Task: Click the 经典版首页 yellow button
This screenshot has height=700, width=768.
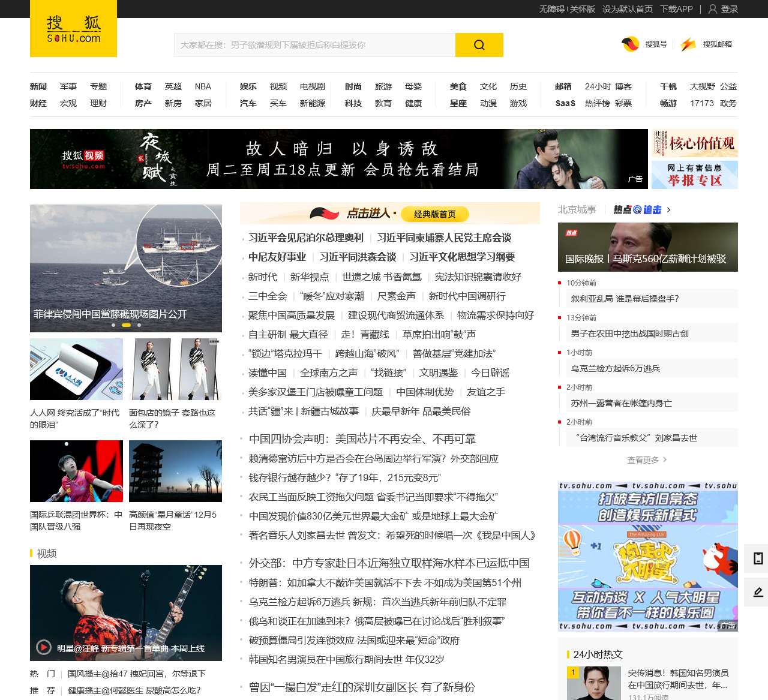Action: point(434,214)
